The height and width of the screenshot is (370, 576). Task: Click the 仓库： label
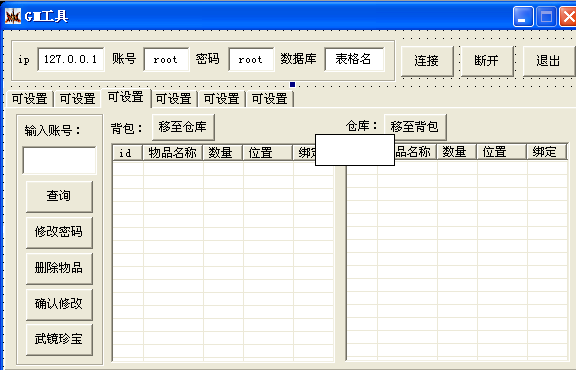coord(361,126)
